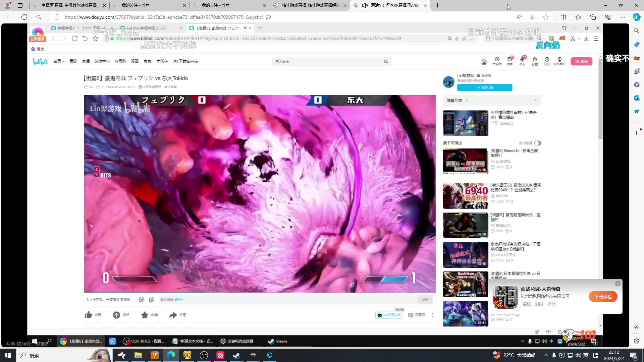Viewport: 644px width, 362px height.
Task: Click the pink 投稿 upload button
Action: click(582, 61)
